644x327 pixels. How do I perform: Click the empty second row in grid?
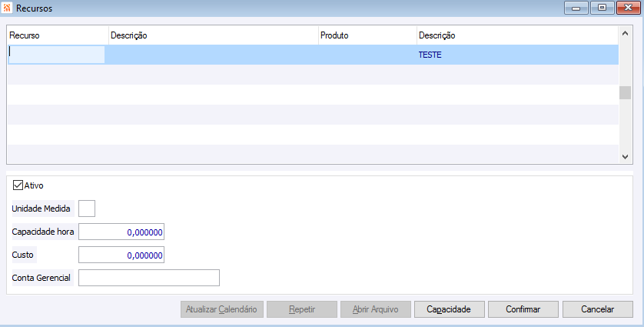[313, 75]
